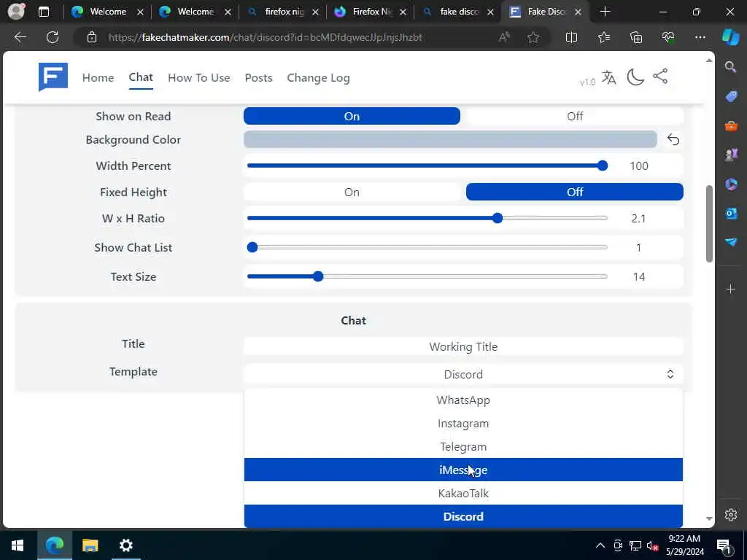
Task: Open the Template dropdown showing Discord
Action: (x=463, y=374)
